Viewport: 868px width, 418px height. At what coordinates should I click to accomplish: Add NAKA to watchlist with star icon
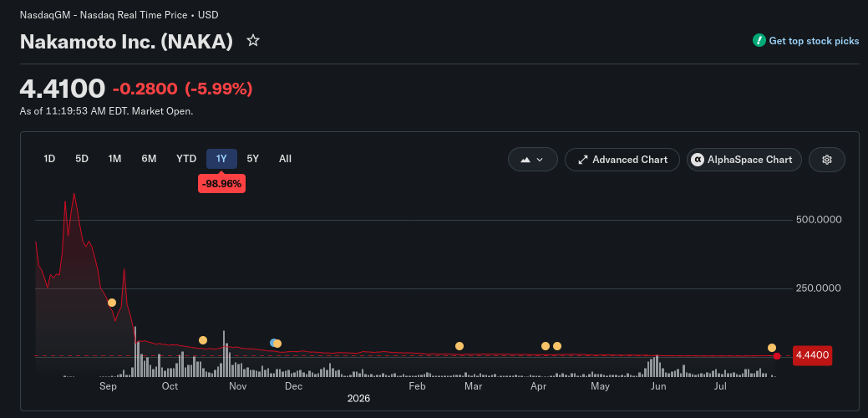tap(253, 40)
